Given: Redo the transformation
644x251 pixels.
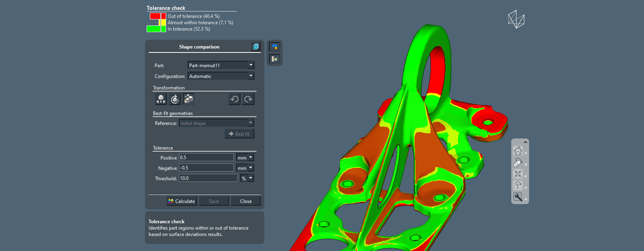Looking at the screenshot, I should click(248, 99).
